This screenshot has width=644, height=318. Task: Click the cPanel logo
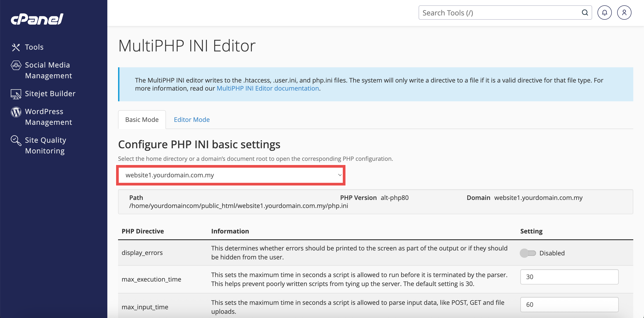[37, 19]
